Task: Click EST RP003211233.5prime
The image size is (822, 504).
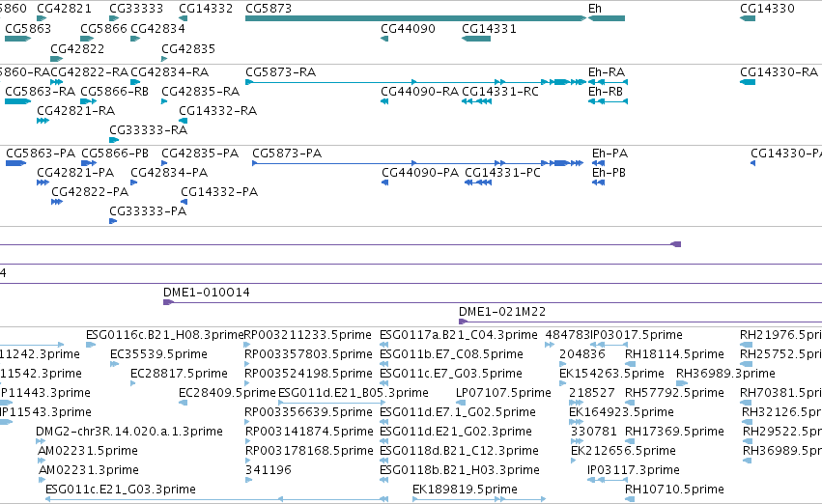Action: pos(247,345)
